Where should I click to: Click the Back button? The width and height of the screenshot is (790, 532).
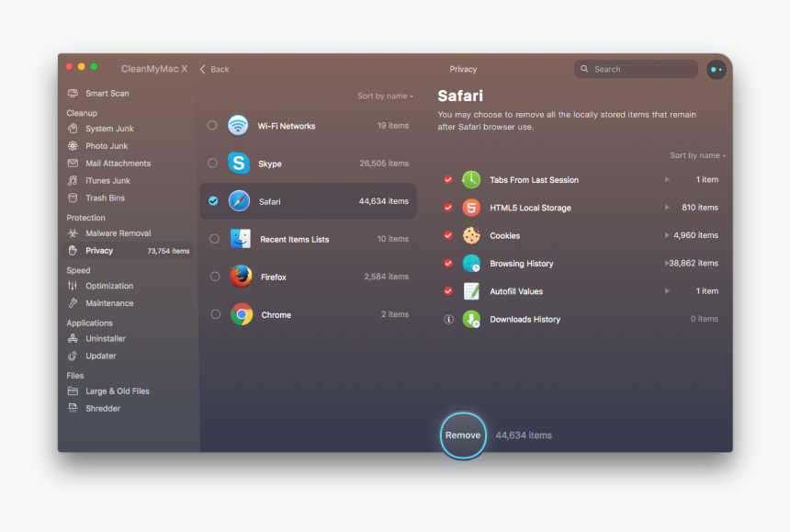click(x=215, y=69)
